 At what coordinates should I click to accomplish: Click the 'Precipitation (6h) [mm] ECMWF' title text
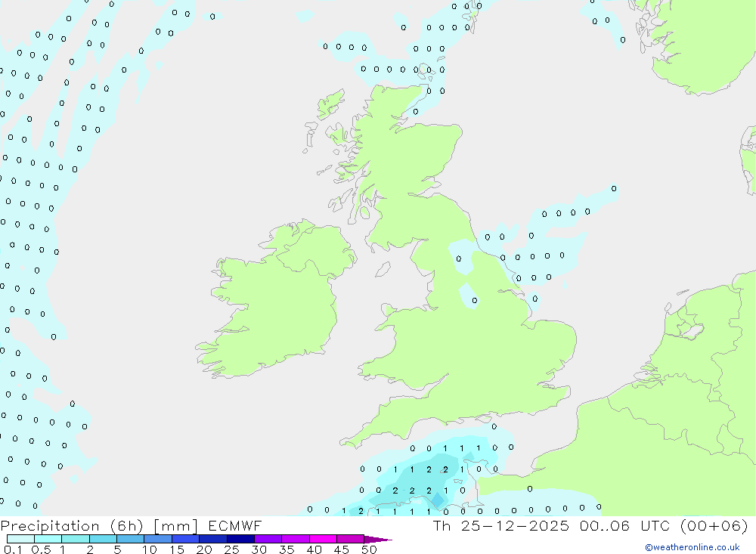click(131, 525)
